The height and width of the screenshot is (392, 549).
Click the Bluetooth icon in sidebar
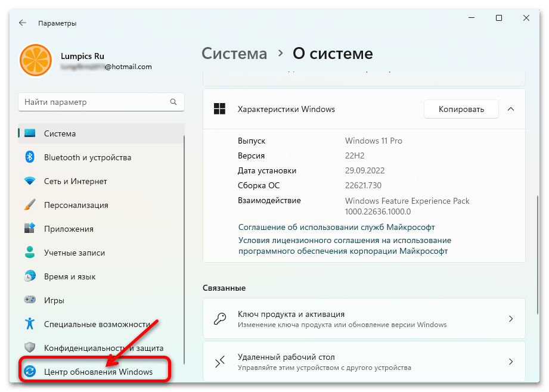point(30,157)
